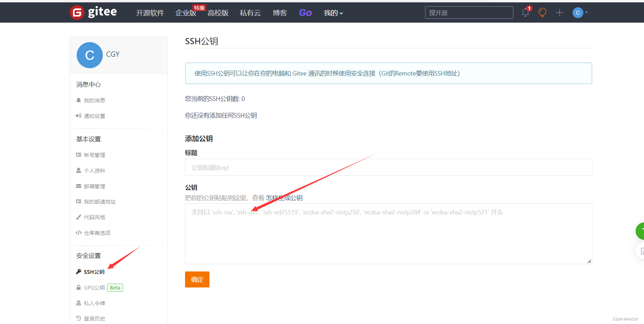The image size is (644, 324).
Task: Click the card icon beside 我的邮递地址
Action: click(x=78, y=201)
